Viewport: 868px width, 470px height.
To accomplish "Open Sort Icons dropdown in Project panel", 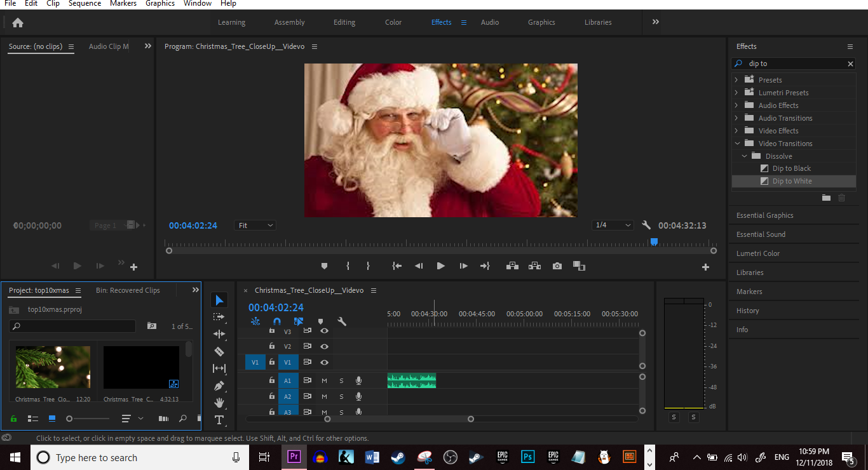I will click(132, 419).
